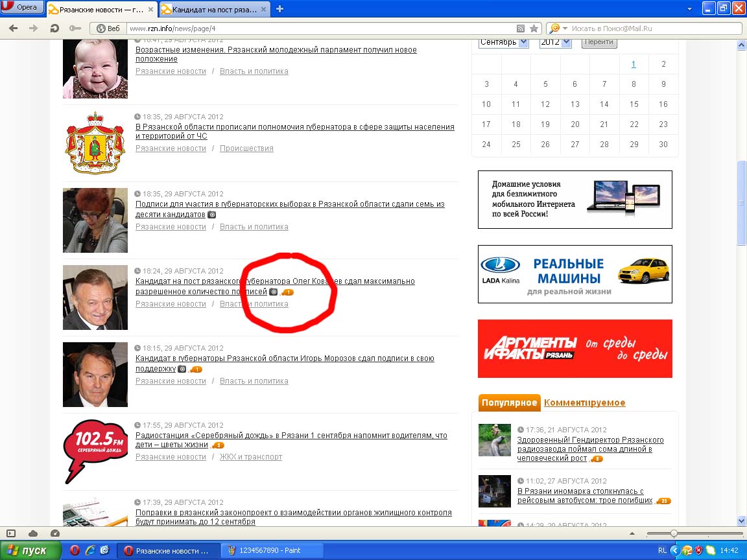The image size is (747, 560).
Task: Open the Олег Ковалев candidate news headline
Action: [x=275, y=281]
